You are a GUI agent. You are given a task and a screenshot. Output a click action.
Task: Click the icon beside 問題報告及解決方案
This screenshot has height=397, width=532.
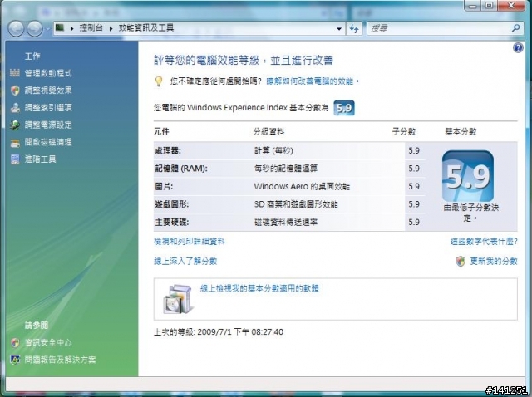click(15, 360)
